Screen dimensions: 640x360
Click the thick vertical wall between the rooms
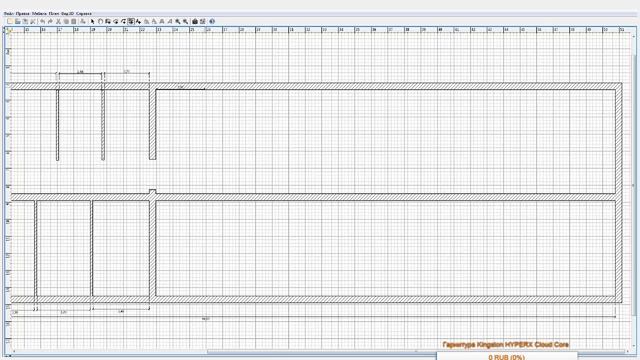click(x=152, y=249)
